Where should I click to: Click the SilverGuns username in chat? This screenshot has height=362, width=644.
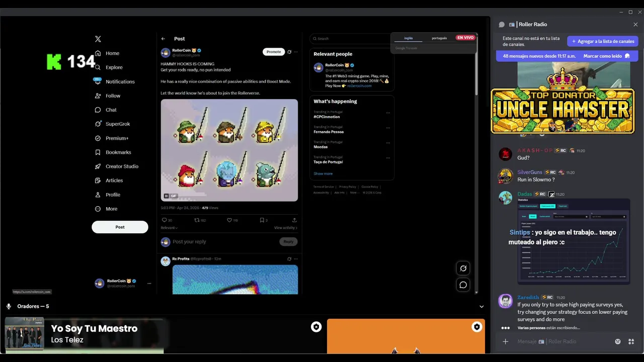(x=530, y=172)
